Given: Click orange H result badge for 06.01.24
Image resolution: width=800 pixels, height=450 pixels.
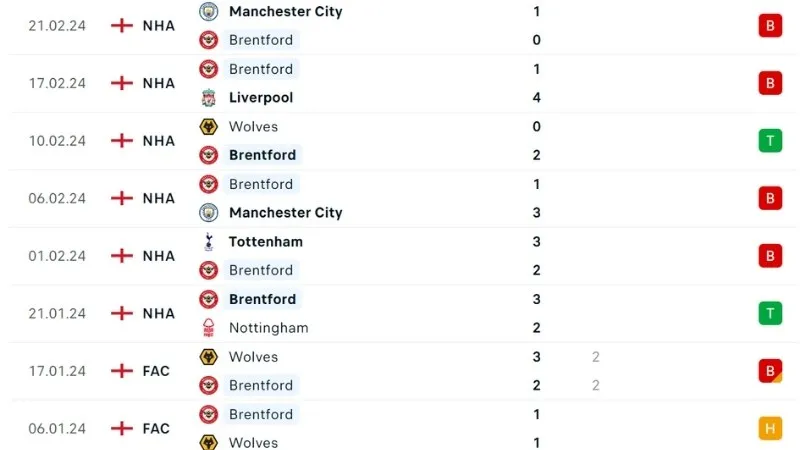Looking at the screenshot, I should coord(769,428).
